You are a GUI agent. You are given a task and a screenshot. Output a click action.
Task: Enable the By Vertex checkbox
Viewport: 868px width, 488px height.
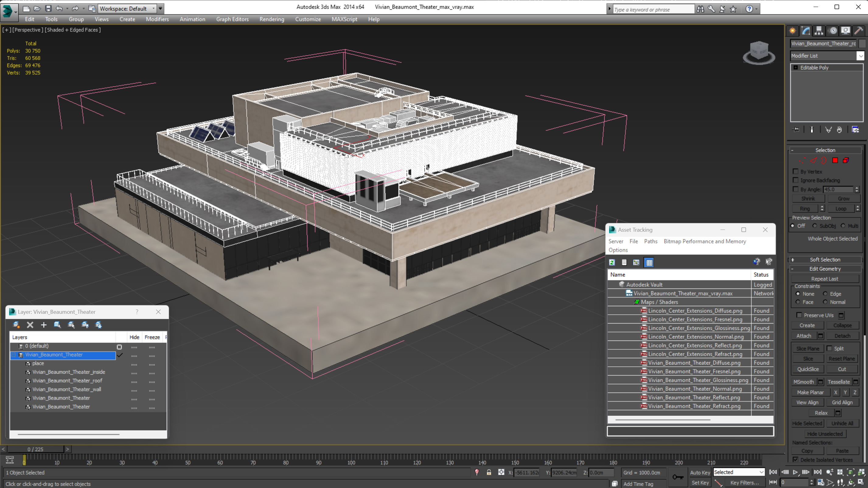[x=796, y=171]
